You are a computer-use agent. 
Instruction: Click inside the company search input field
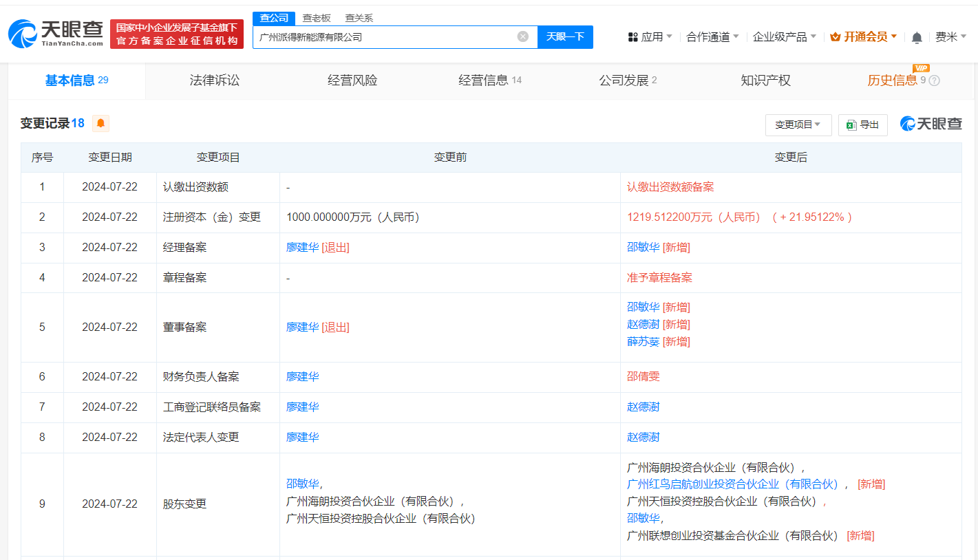392,37
